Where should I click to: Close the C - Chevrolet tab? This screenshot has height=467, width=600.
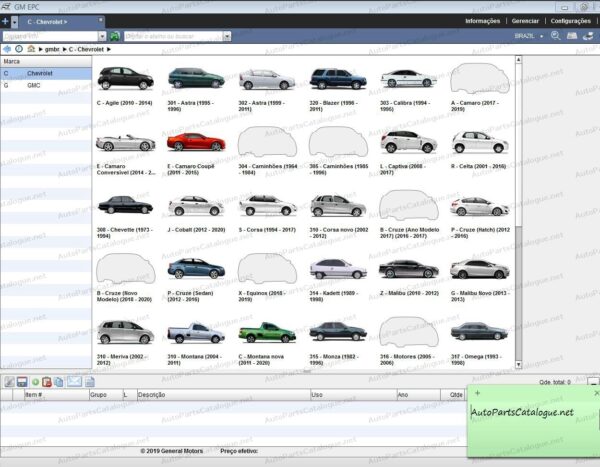101,20
